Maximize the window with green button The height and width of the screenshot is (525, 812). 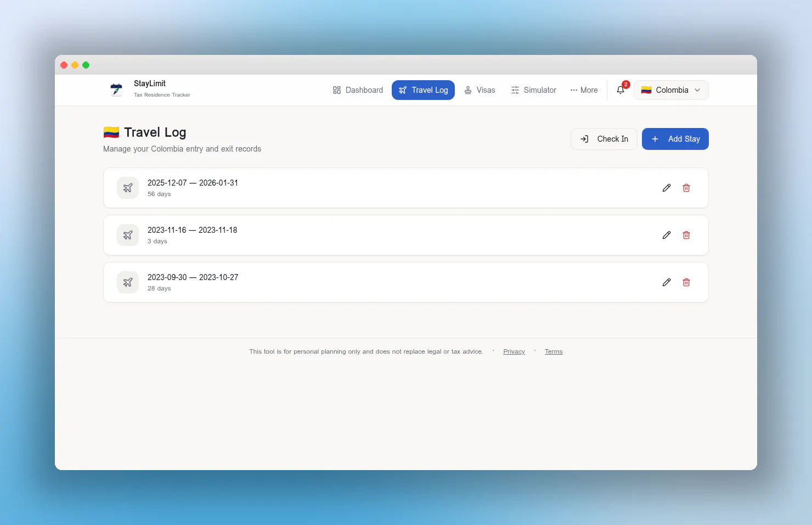[x=86, y=65]
